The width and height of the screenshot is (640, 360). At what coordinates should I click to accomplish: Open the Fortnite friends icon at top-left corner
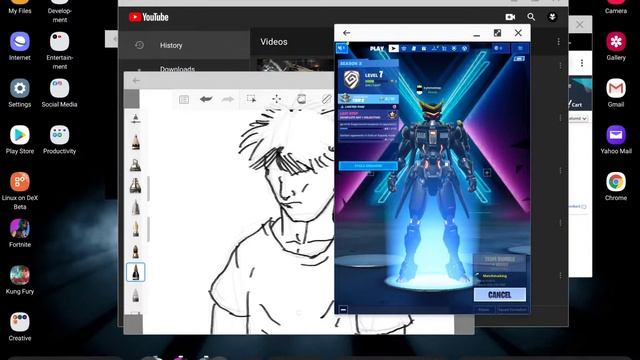[342, 49]
